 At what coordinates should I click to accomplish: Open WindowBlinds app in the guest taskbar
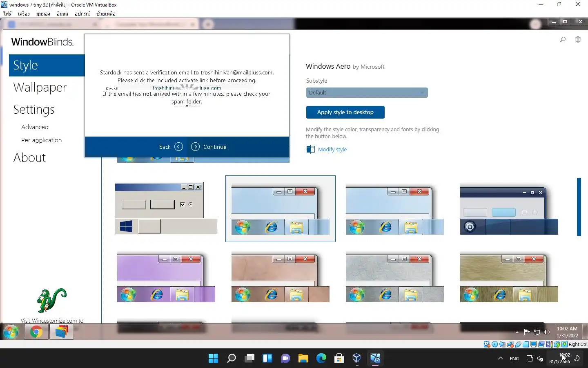tap(61, 332)
